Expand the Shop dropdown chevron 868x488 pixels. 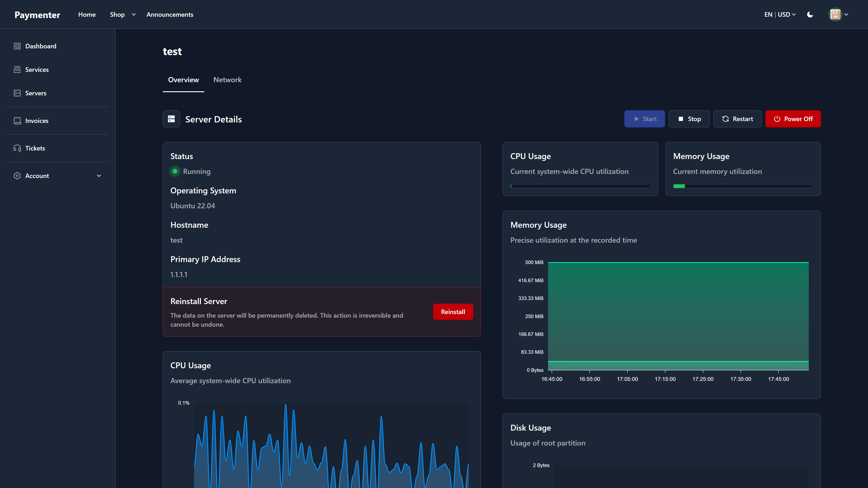[134, 14]
